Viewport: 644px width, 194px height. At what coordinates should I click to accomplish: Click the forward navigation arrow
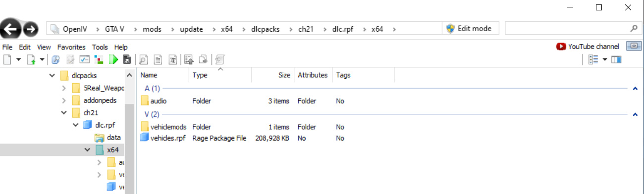click(x=31, y=29)
